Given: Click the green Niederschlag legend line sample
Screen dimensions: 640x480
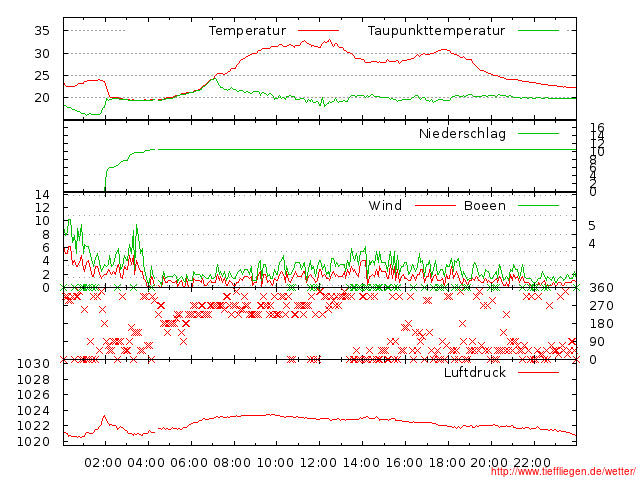Looking at the screenshot, I should coord(538,133).
